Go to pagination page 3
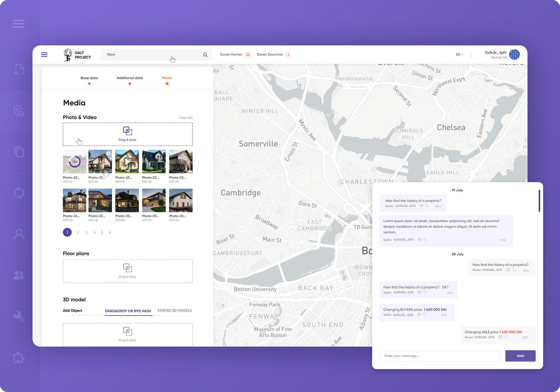This screenshot has width=560, height=392. point(86,232)
